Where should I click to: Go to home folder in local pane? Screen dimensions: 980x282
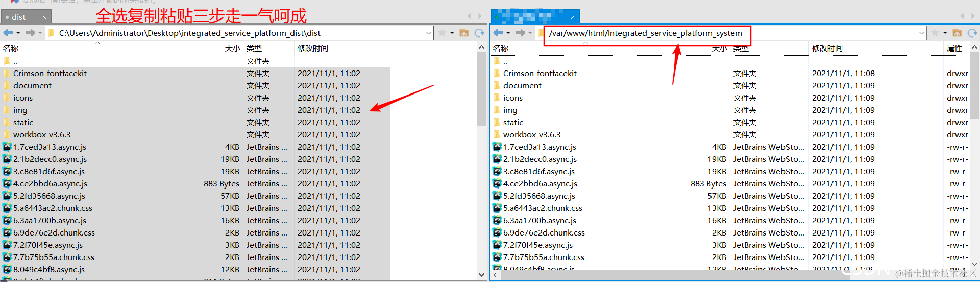464,33
